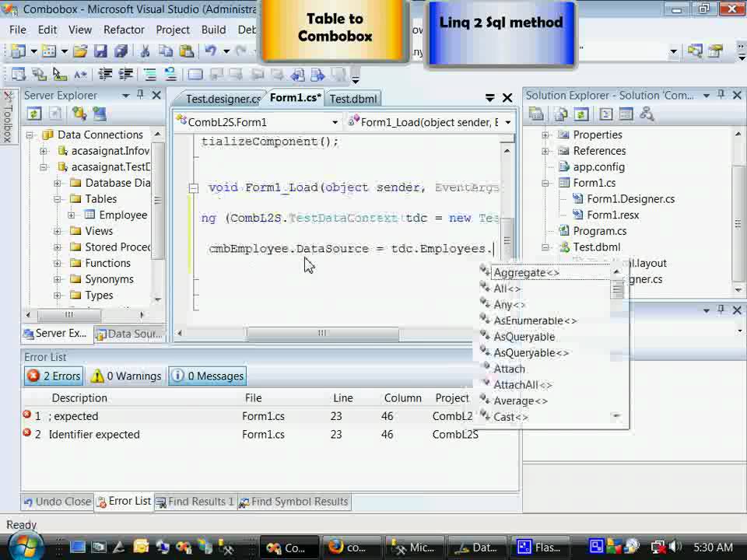
Task: Select app.config in Solution Explorer
Action: pyautogui.click(x=598, y=167)
